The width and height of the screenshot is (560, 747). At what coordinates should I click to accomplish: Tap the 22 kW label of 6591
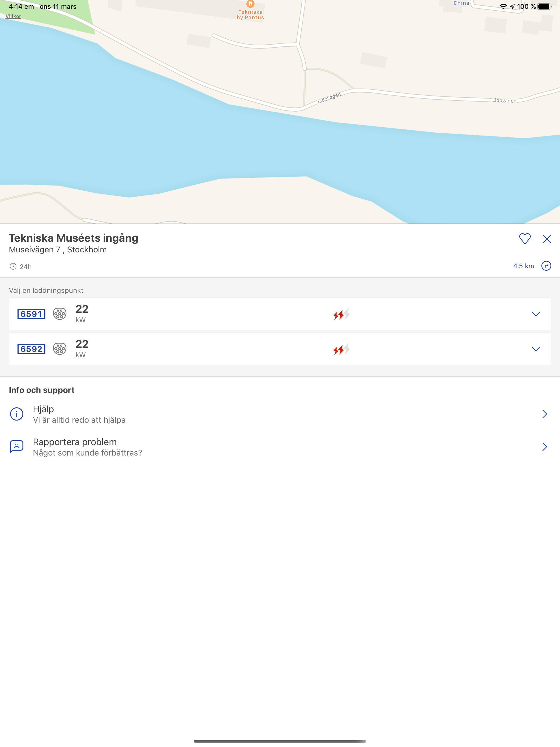(x=82, y=314)
